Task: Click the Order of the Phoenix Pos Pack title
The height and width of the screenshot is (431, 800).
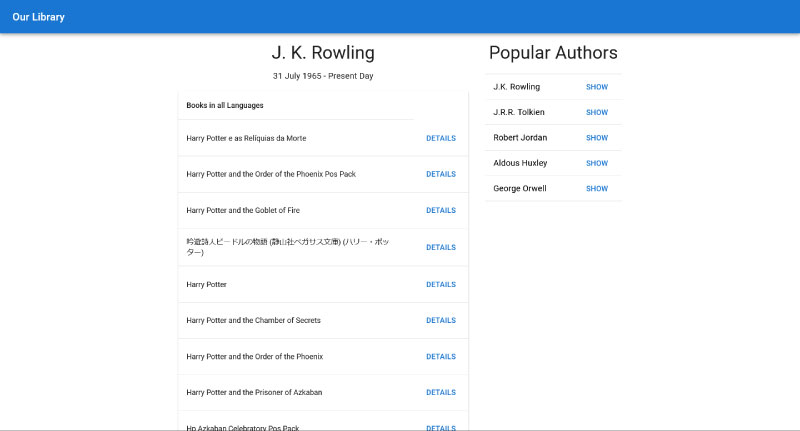Action: point(271,174)
